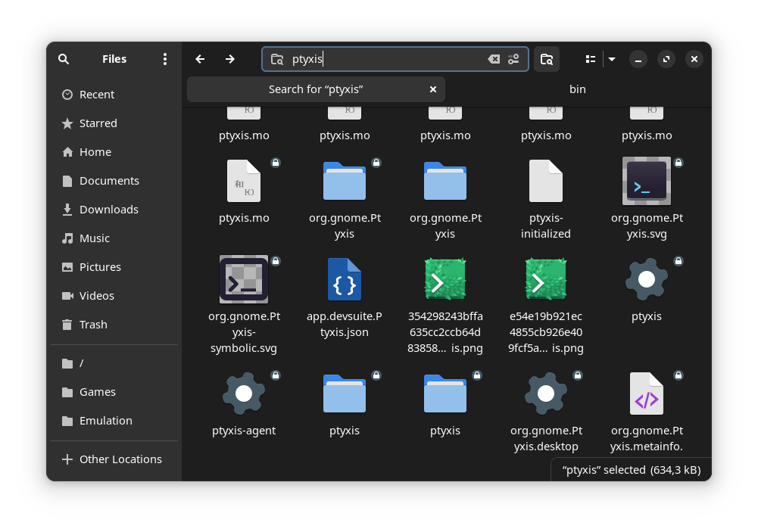Close the Files window
This screenshot has width=758, height=532.
click(x=694, y=59)
